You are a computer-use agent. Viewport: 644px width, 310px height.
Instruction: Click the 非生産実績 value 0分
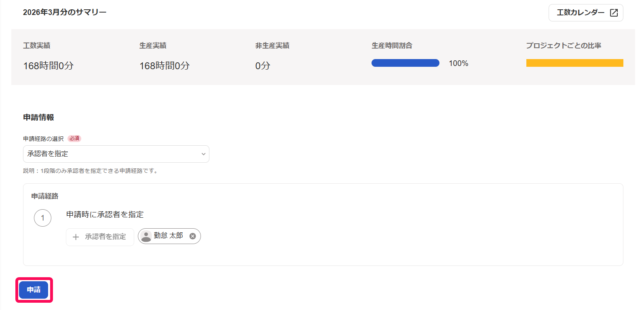pos(263,66)
